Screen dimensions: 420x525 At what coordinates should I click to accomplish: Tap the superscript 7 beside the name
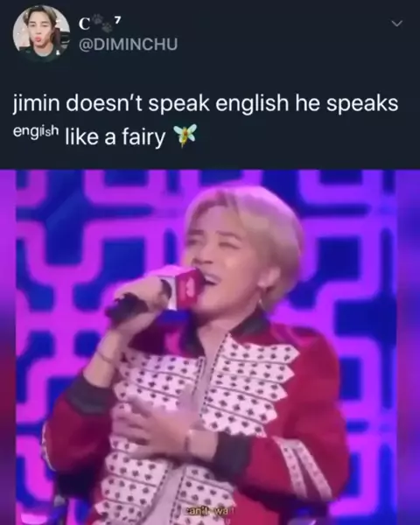[x=116, y=21]
